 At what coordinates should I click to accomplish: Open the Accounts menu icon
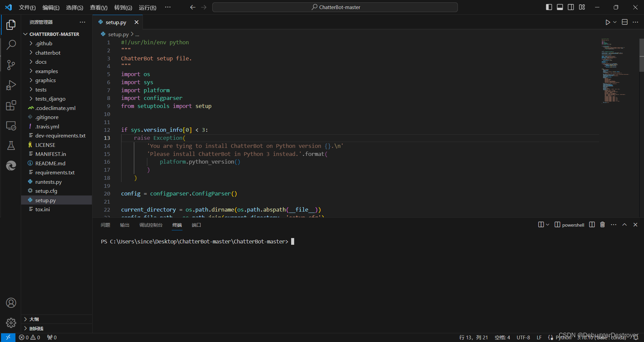point(11,303)
